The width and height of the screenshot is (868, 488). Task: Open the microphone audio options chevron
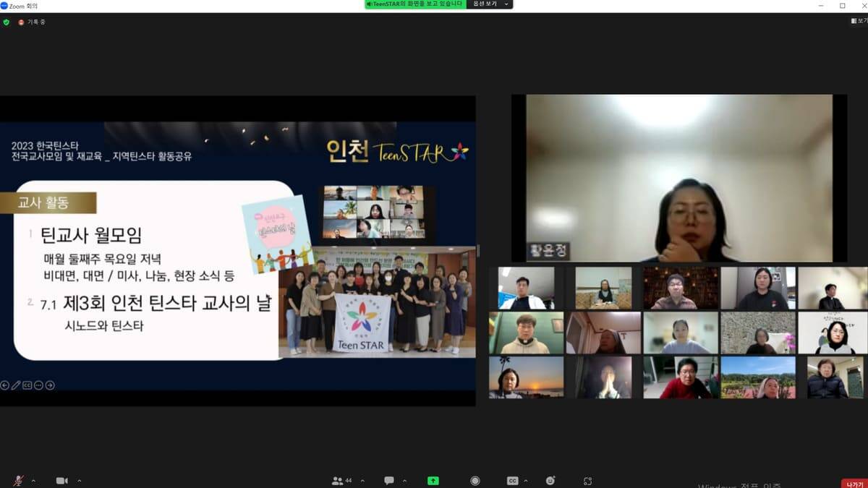coord(34,481)
